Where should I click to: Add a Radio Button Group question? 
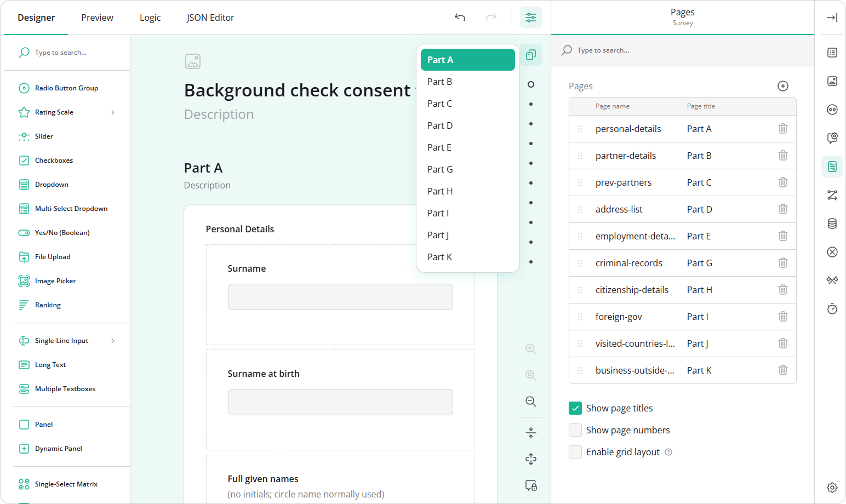coord(67,88)
